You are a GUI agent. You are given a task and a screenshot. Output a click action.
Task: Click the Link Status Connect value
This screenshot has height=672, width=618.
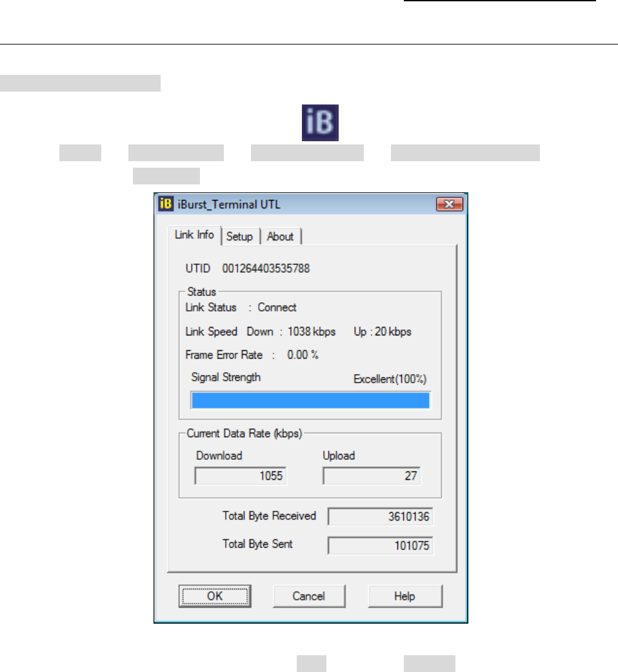click(277, 307)
